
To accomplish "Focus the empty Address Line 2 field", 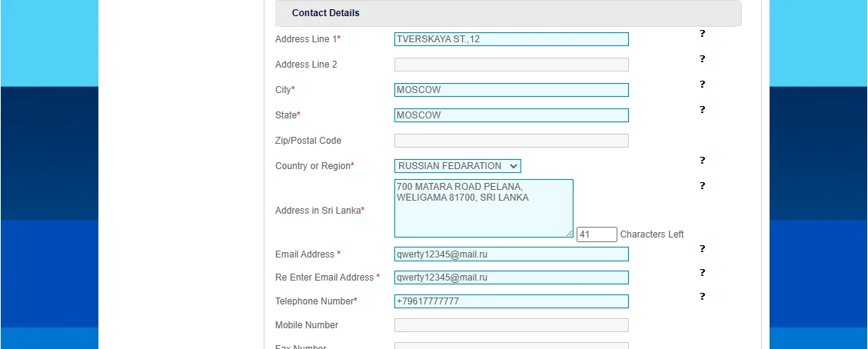I will tap(511, 65).
